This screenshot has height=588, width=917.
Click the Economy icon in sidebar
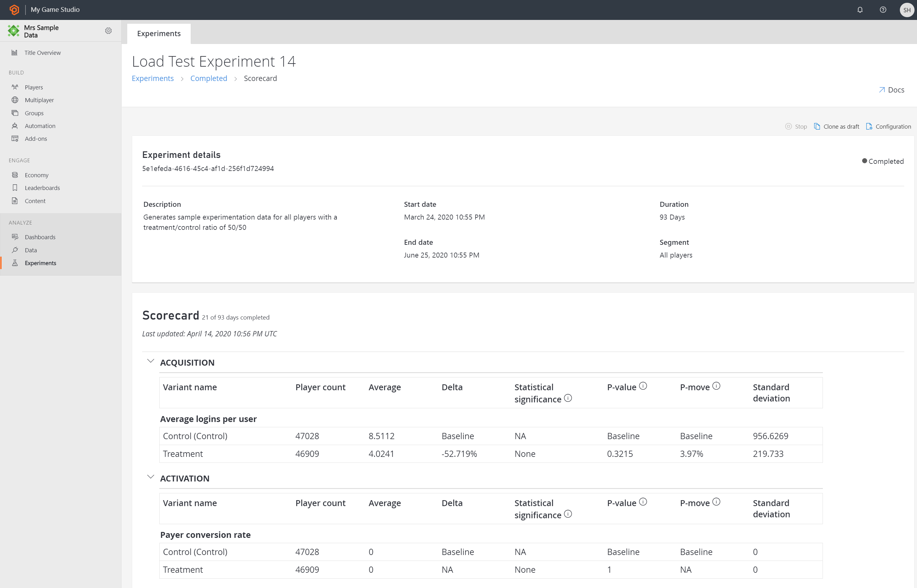tap(15, 174)
